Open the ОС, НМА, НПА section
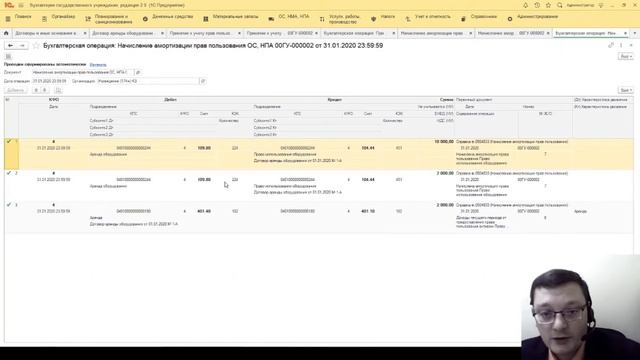This screenshot has width=640, height=360. (x=289, y=18)
